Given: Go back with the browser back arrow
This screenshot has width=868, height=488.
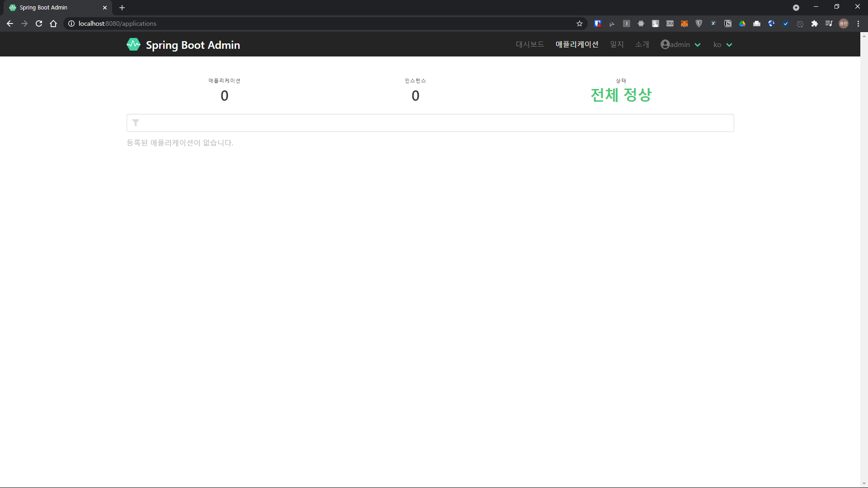Looking at the screenshot, I should tap(10, 23).
